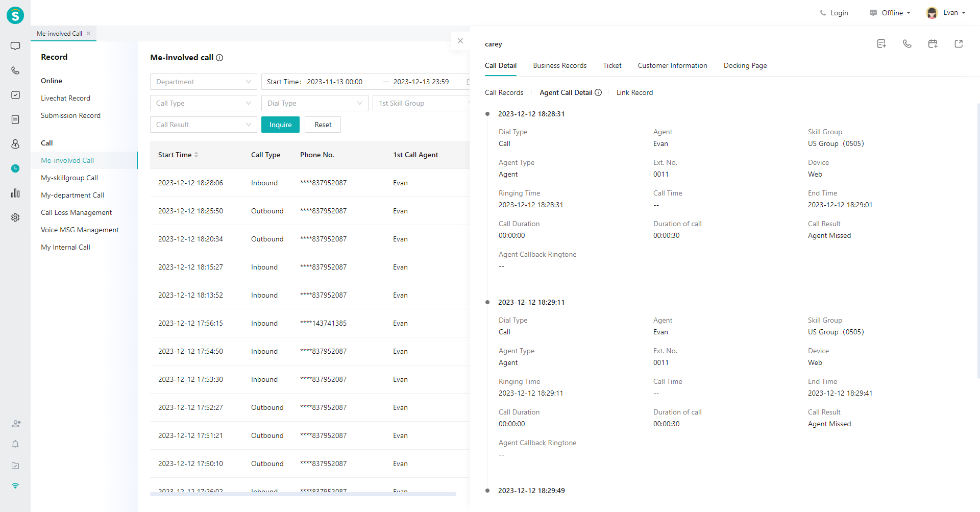This screenshot has width=980, height=512.
Task: Open My-skillgroup Call menu item
Action: click(69, 178)
